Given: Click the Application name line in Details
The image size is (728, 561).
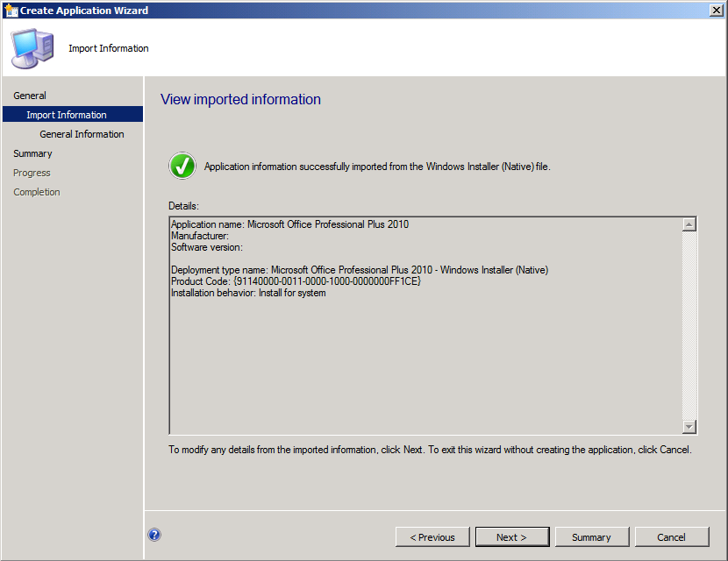Looking at the screenshot, I should (x=289, y=224).
